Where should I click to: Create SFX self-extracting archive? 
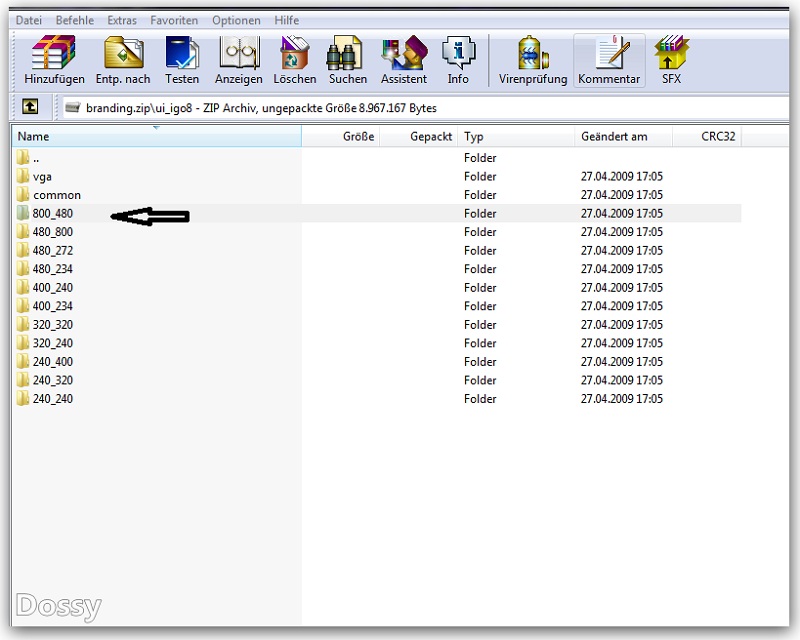(x=671, y=59)
